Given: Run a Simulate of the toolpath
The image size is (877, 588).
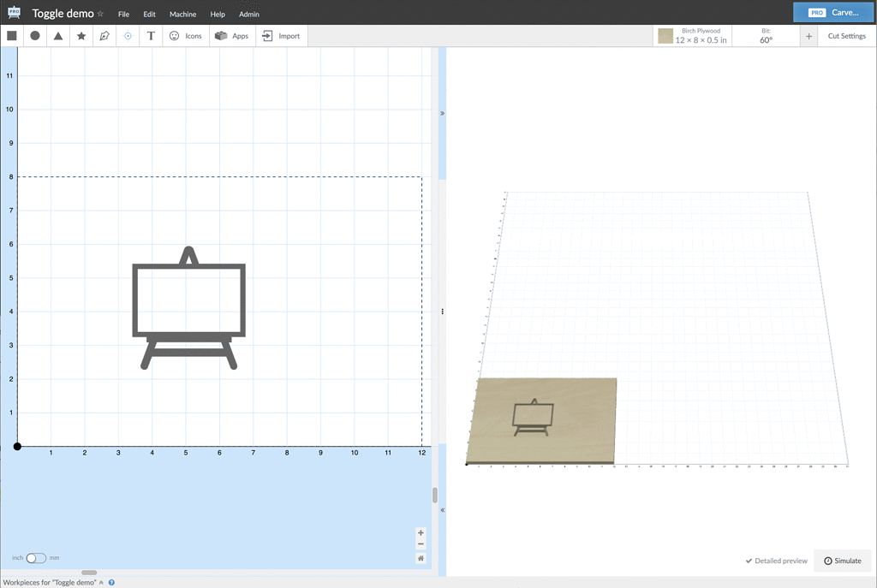Looking at the screenshot, I should tap(842, 561).
